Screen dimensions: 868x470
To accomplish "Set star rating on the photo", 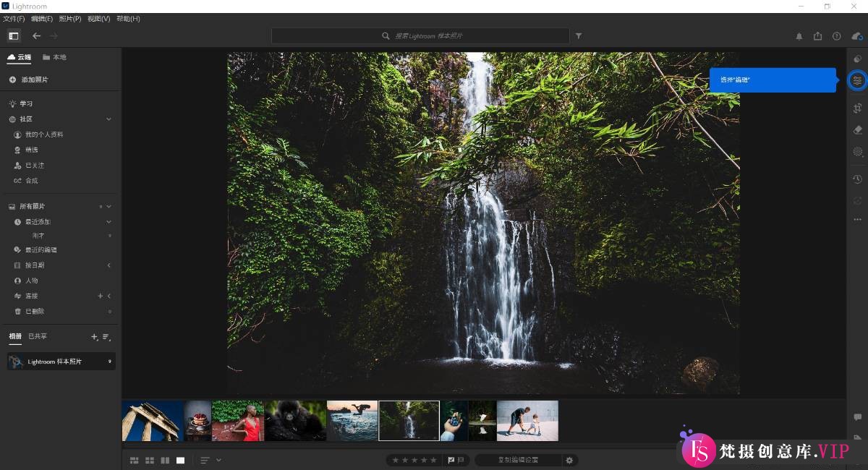I will click(x=414, y=460).
